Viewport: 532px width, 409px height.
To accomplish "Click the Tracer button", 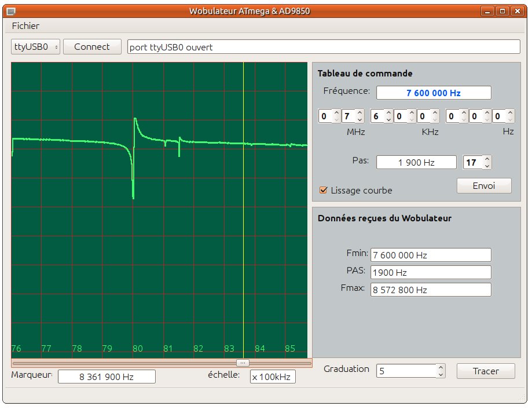I will coord(485,371).
